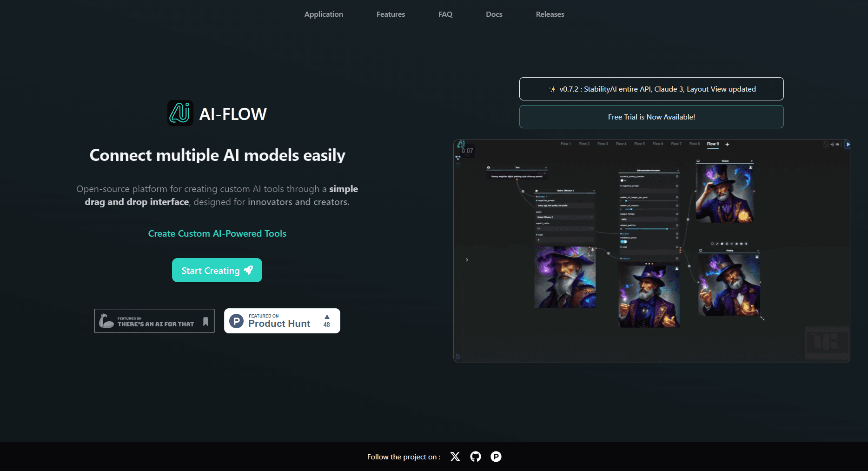Click the eye preview icon in the flow toolbar
The image size is (868, 471).
click(x=837, y=145)
